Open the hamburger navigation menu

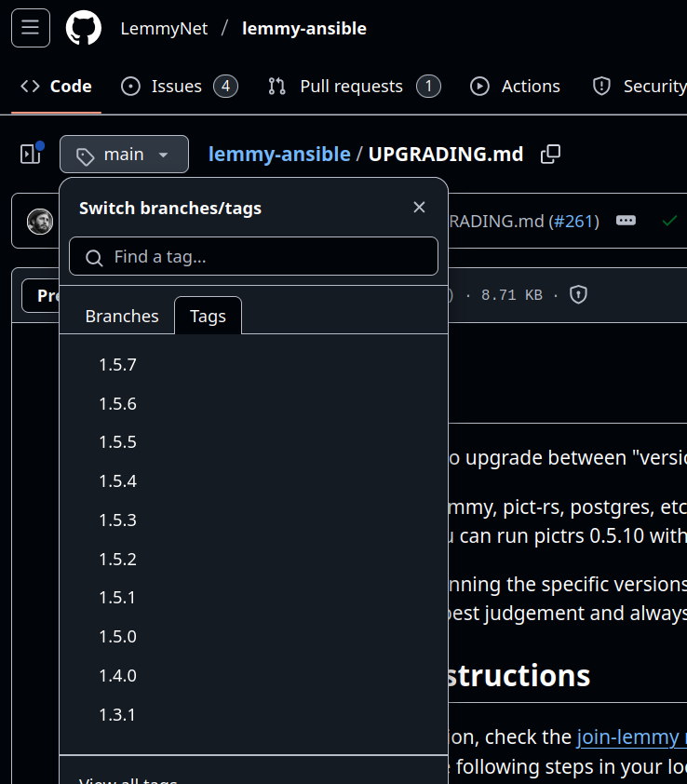pyautogui.click(x=31, y=28)
